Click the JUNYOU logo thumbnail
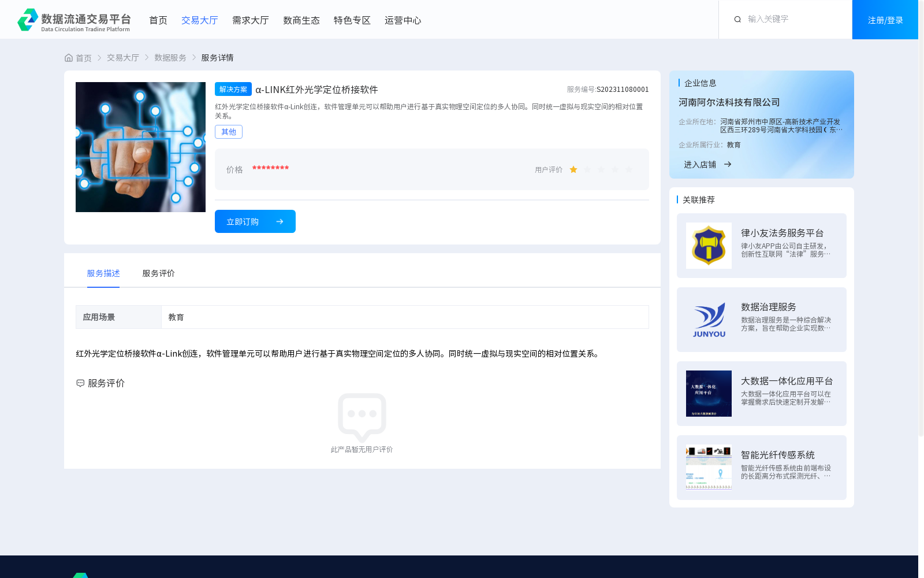 709,320
